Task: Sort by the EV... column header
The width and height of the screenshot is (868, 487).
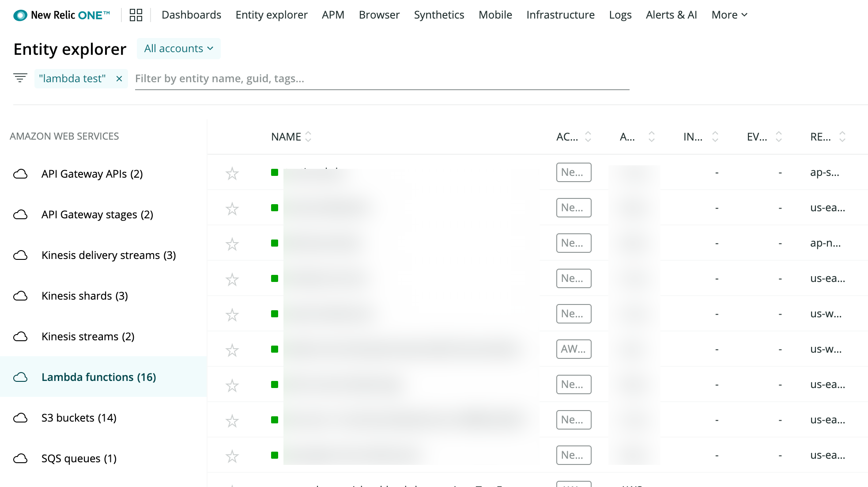Action: pos(764,137)
